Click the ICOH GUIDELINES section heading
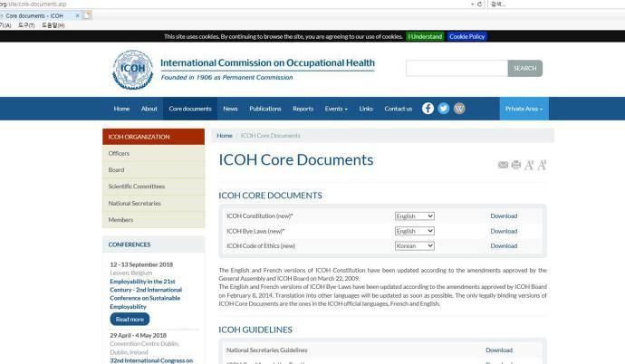 [255, 330]
